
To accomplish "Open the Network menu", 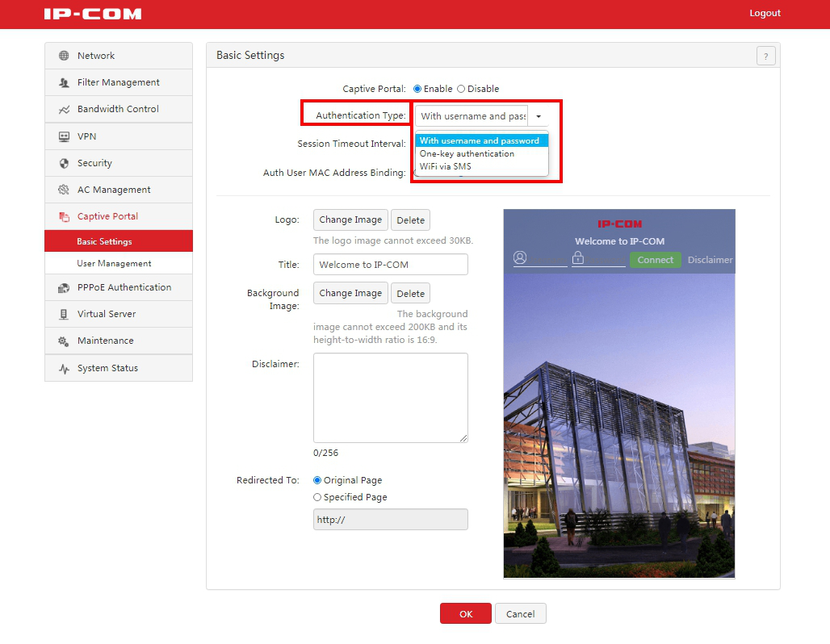I will pyautogui.click(x=119, y=56).
